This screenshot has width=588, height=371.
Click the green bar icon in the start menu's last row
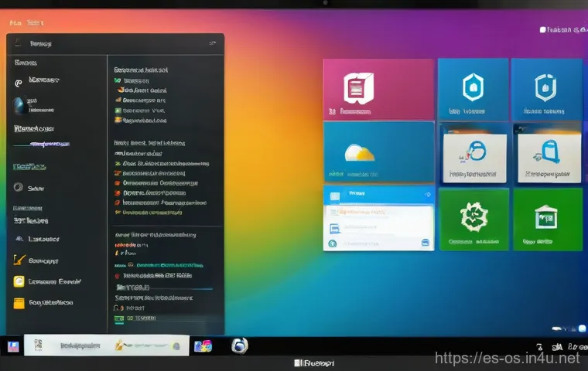(x=119, y=319)
